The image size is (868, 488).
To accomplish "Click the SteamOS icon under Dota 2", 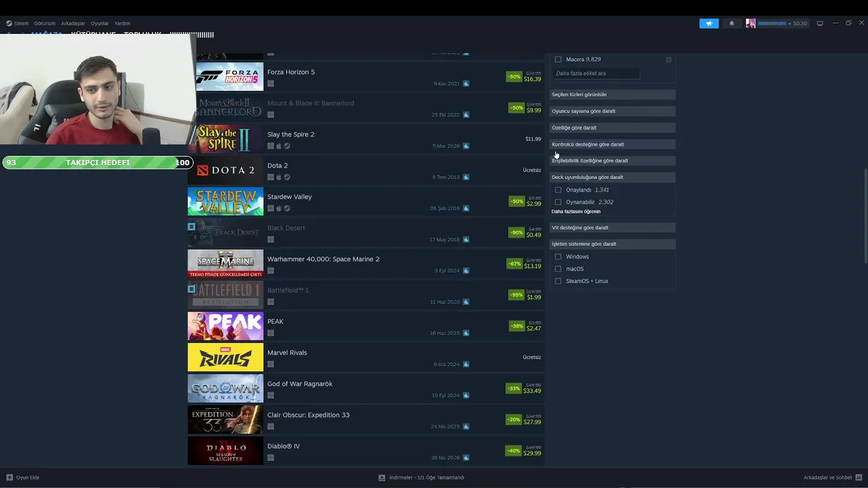I will point(287,177).
